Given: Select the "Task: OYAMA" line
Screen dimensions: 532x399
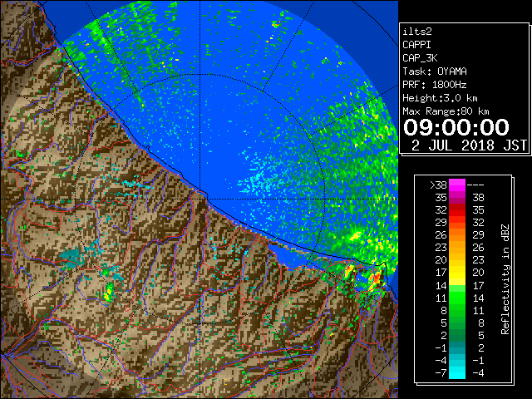Looking at the screenshot, I should point(435,71).
